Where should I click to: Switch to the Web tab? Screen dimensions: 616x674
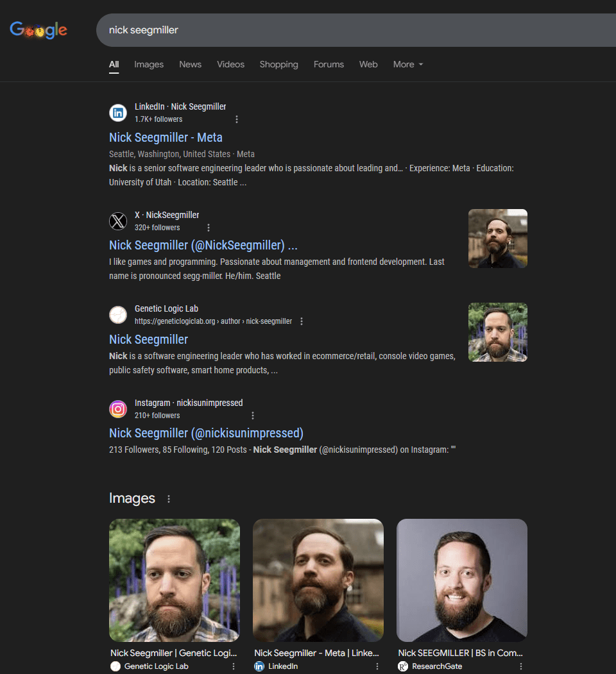368,65
